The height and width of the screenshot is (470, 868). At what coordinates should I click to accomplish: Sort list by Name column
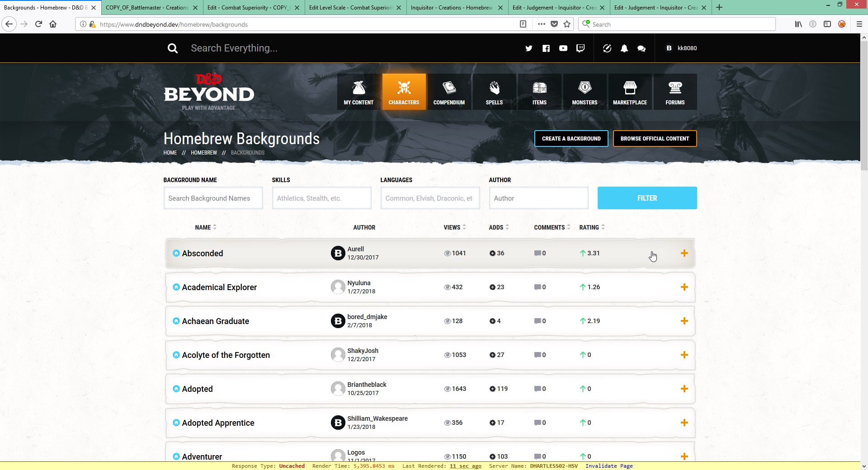(206, 227)
